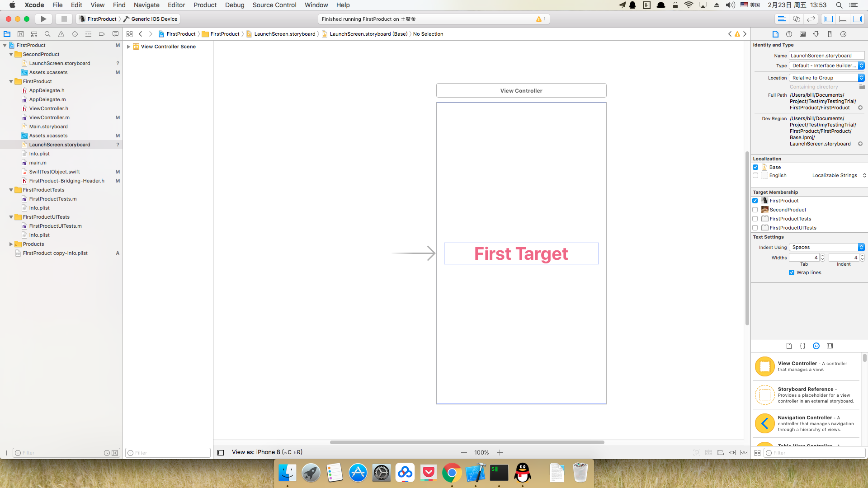Open the Editor menu
The height and width of the screenshot is (488, 868).
point(176,5)
